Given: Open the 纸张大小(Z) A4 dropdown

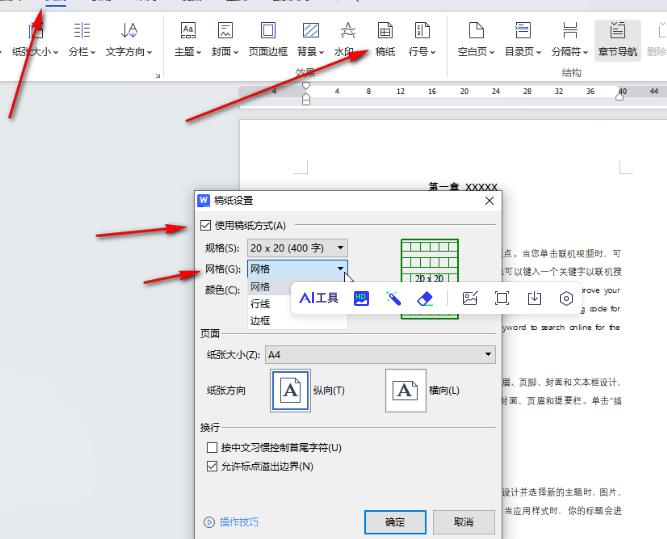Looking at the screenshot, I should click(380, 354).
